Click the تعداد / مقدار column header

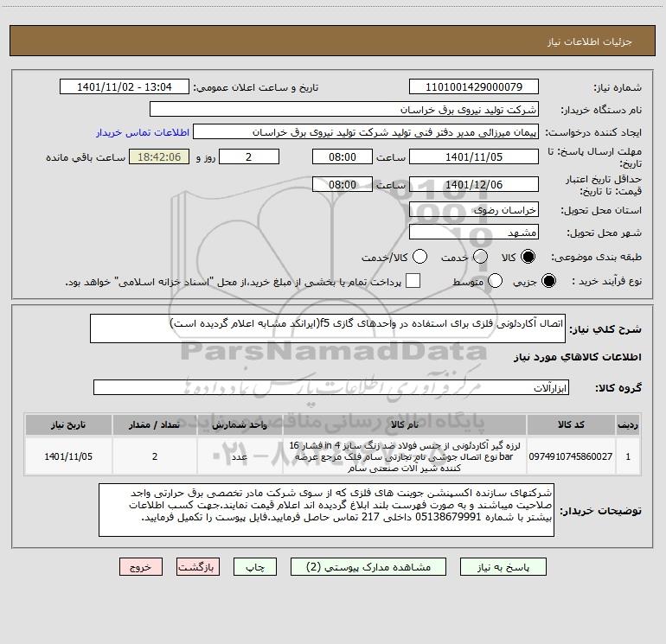(155, 424)
